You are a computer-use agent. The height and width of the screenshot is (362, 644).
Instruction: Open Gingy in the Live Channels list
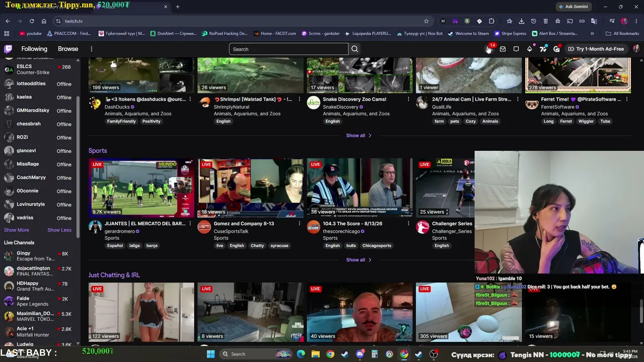[39, 256]
